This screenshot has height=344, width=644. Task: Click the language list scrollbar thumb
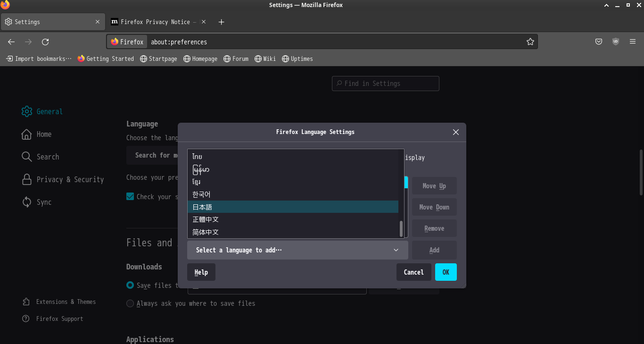(401, 229)
